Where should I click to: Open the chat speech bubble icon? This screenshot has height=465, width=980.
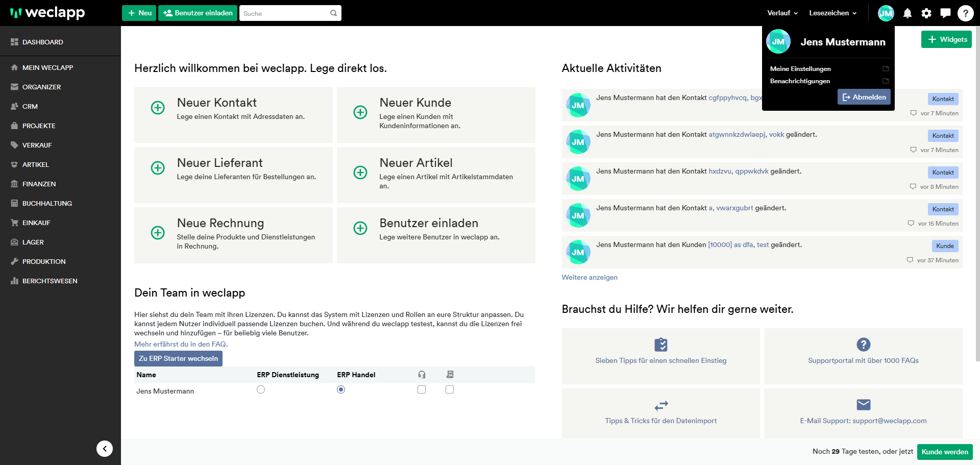[x=945, y=13]
